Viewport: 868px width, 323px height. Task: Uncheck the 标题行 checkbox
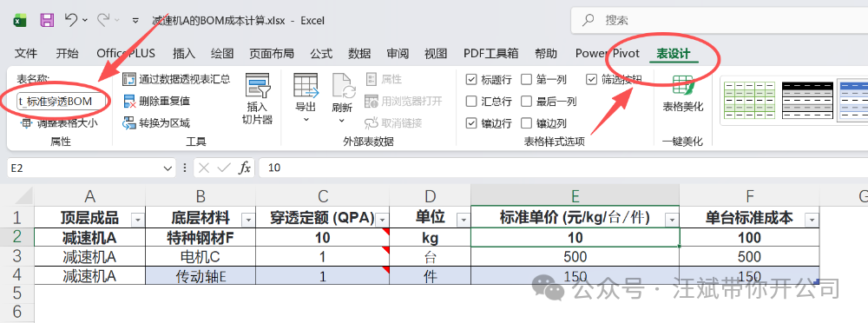(471, 80)
